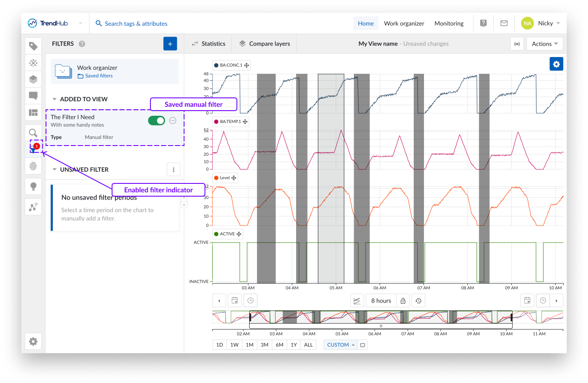Toggle off The Filter I Need
The width and height of the screenshot is (588, 383).
pyautogui.click(x=156, y=120)
